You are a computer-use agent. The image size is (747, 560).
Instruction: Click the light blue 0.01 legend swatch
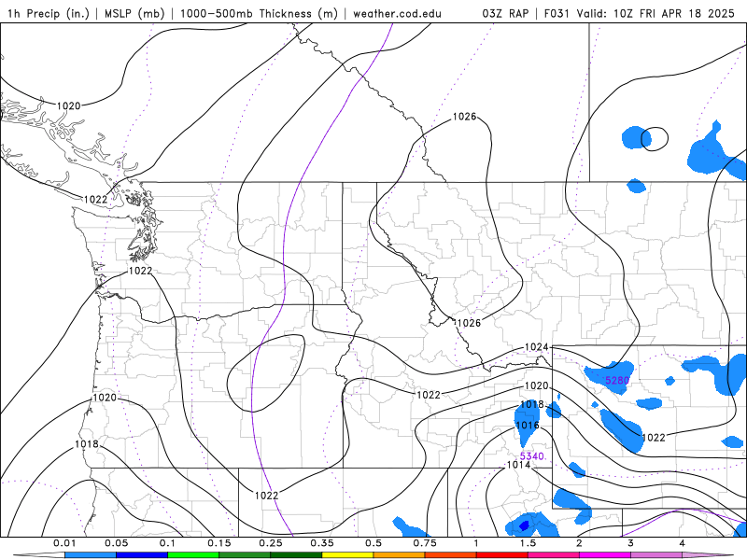pyautogui.click(x=90, y=555)
